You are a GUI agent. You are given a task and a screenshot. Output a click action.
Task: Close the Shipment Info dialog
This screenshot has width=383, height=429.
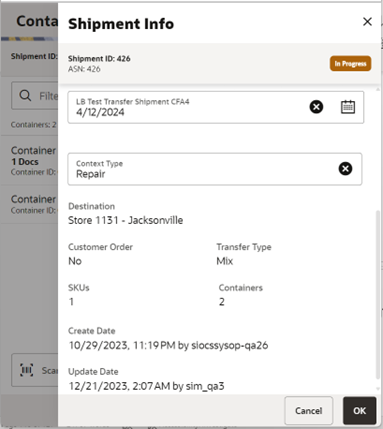click(x=367, y=22)
